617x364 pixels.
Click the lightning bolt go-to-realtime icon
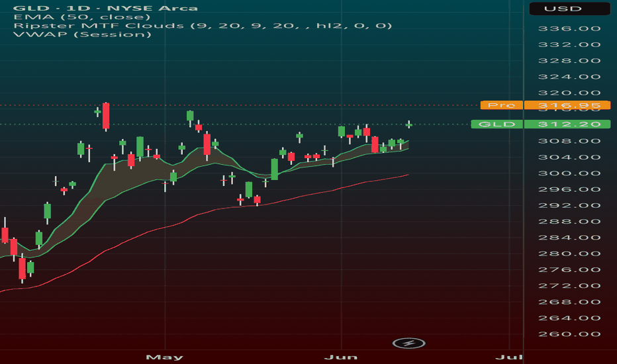pyautogui.click(x=409, y=343)
